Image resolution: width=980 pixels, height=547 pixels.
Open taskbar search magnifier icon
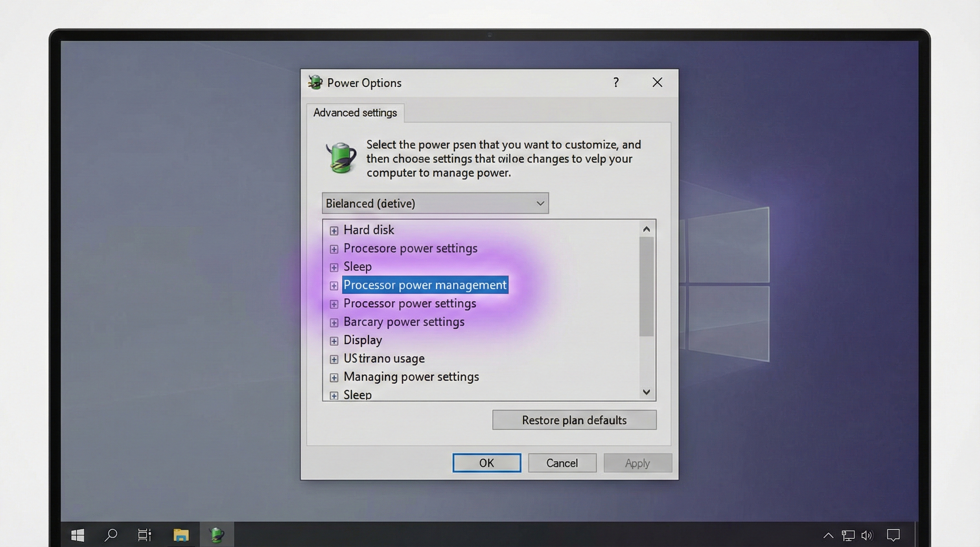(111, 535)
